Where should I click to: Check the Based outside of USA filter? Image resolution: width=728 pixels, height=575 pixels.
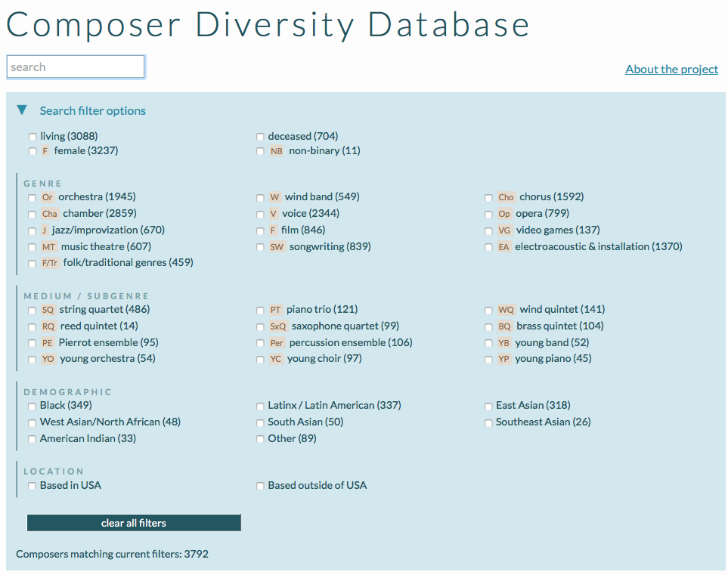click(259, 485)
